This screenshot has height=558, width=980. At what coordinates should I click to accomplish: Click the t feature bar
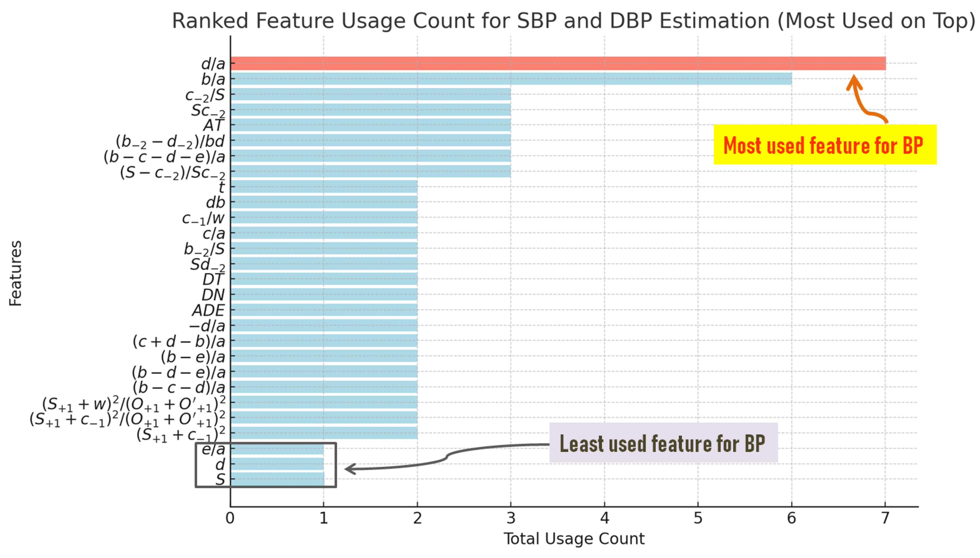[323, 187]
